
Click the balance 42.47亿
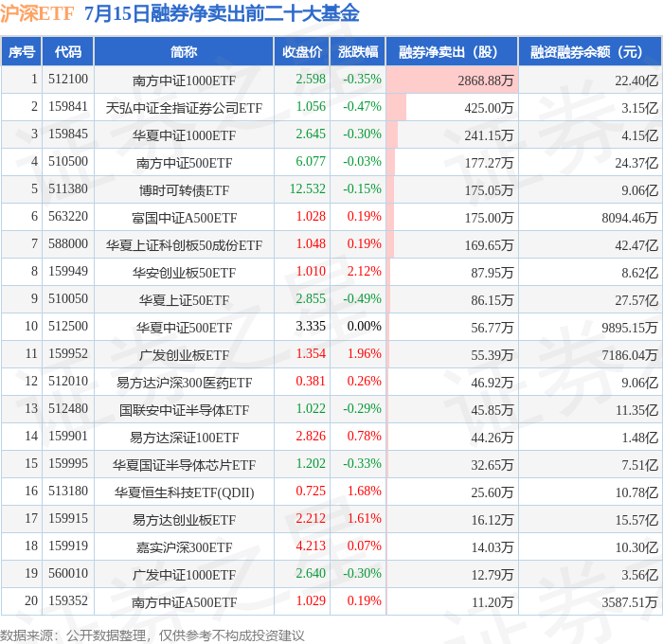pyautogui.click(x=636, y=245)
